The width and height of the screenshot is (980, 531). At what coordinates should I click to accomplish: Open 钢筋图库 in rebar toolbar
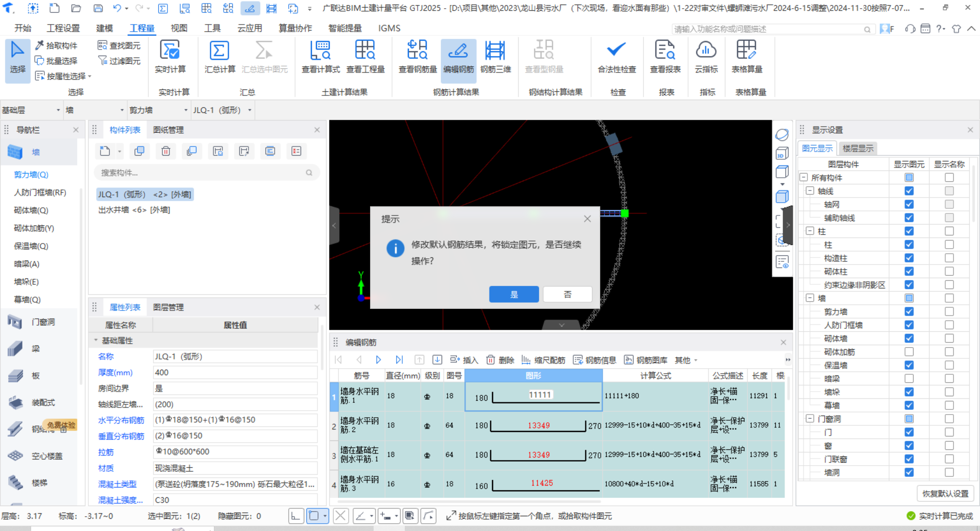pyautogui.click(x=646, y=360)
